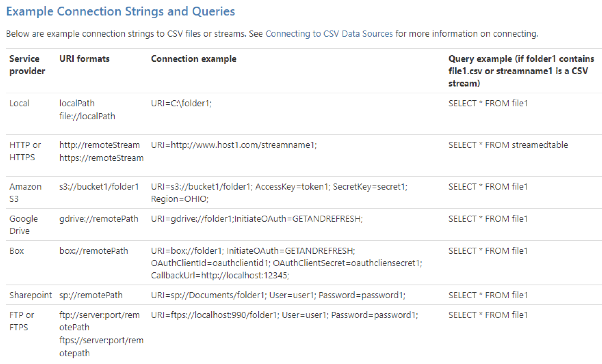Select the file://localPath URI format text

click(87, 116)
